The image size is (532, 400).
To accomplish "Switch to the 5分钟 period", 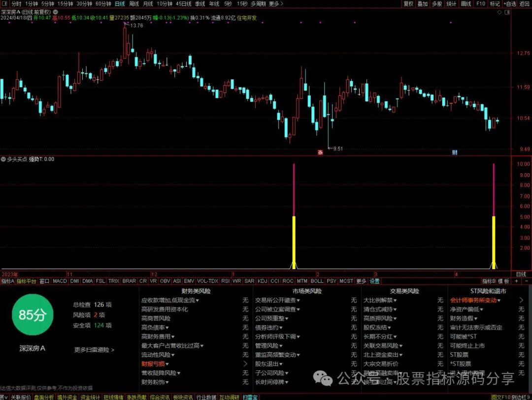I will (47, 4).
